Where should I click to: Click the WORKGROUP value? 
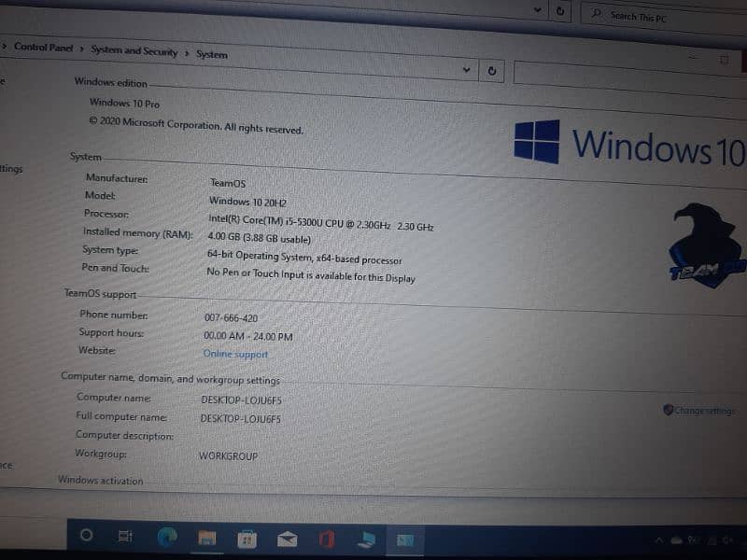tap(228, 455)
